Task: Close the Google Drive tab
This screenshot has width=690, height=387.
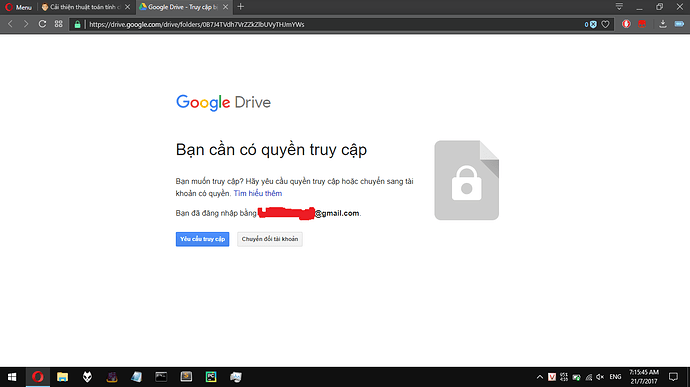Action: point(225,7)
